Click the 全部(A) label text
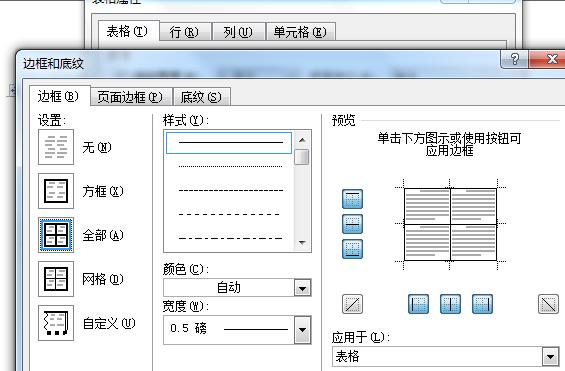 [x=103, y=235]
